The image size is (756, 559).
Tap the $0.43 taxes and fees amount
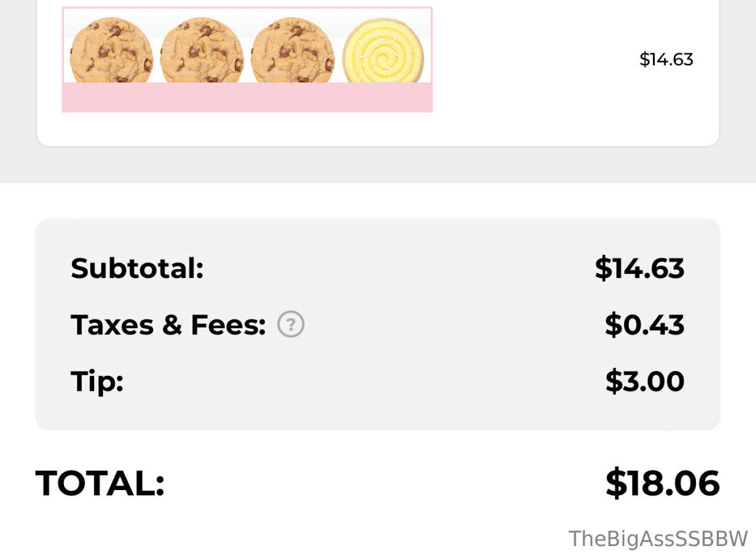point(645,325)
